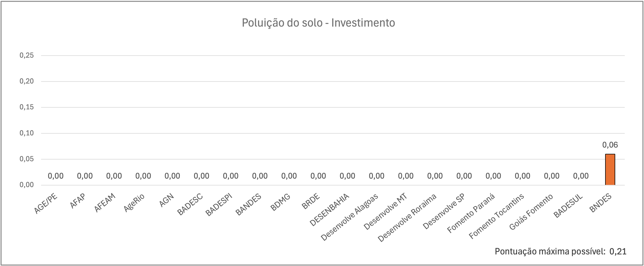Click the AFEAM axis label
This screenshot has height=266, width=644.
105,203
